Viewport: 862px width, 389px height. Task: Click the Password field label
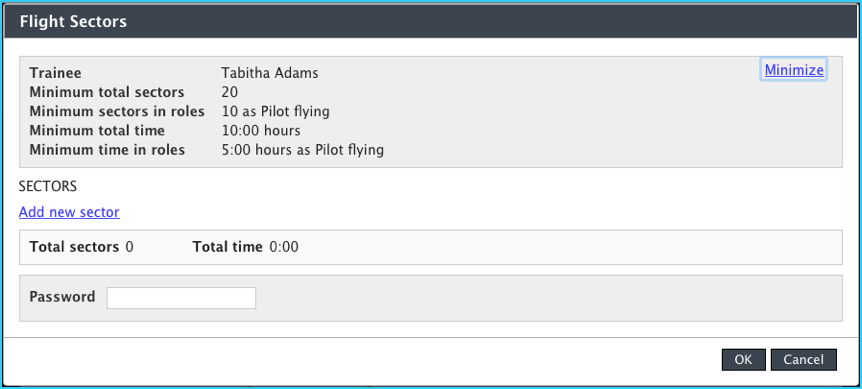[x=62, y=297]
